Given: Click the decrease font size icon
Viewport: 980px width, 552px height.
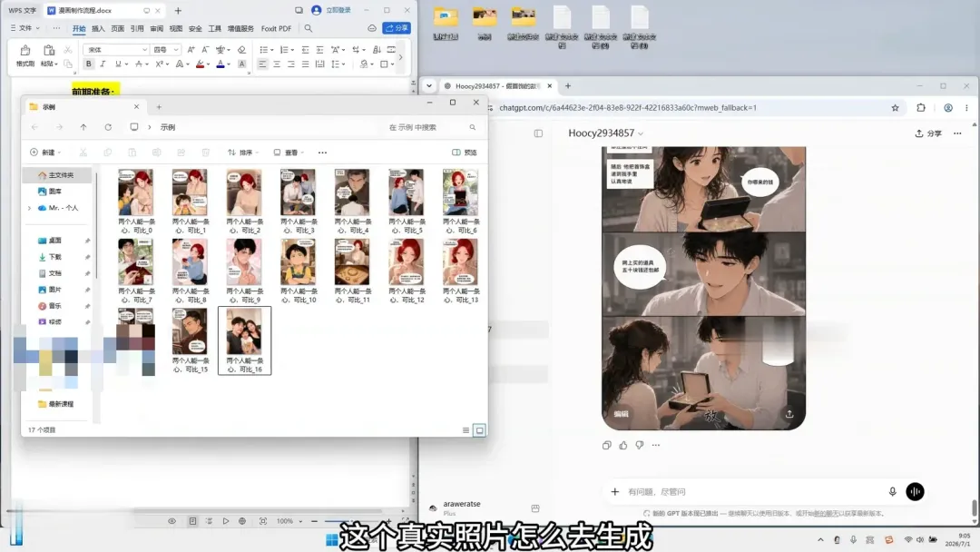Looking at the screenshot, I should coord(205,49).
